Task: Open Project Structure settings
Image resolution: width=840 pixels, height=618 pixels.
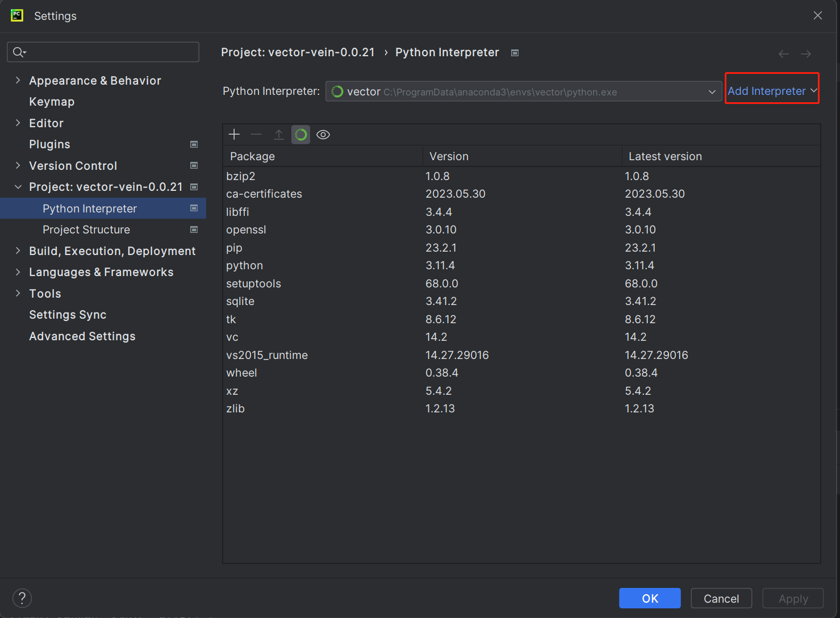Action: click(86, 229)
